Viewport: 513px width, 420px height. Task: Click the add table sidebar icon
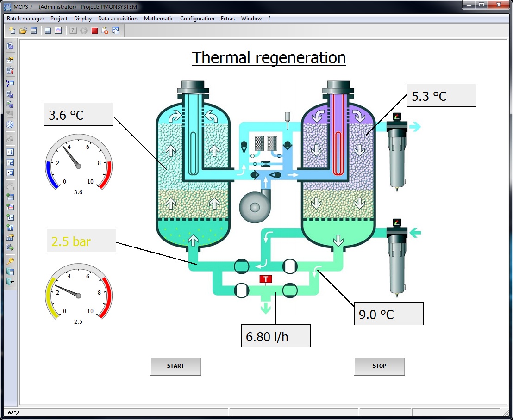click(x=10, y=197)
